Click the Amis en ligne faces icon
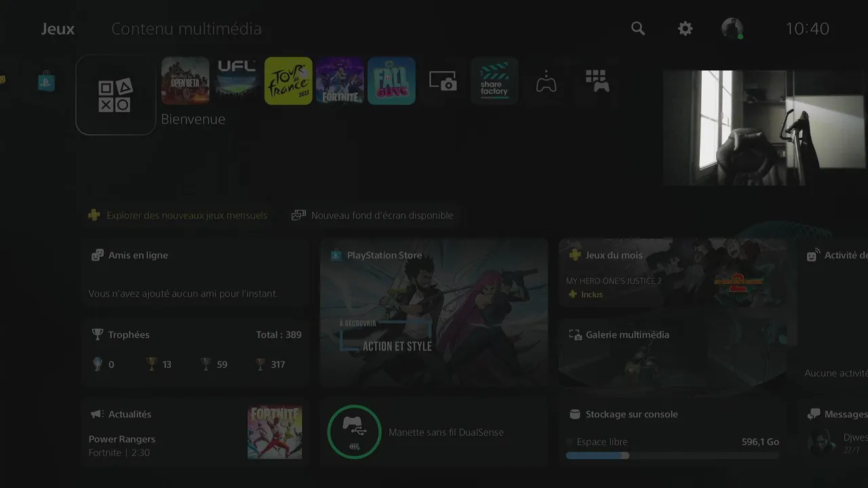This screenshot has width=868, height=488. tap(98, 256)
